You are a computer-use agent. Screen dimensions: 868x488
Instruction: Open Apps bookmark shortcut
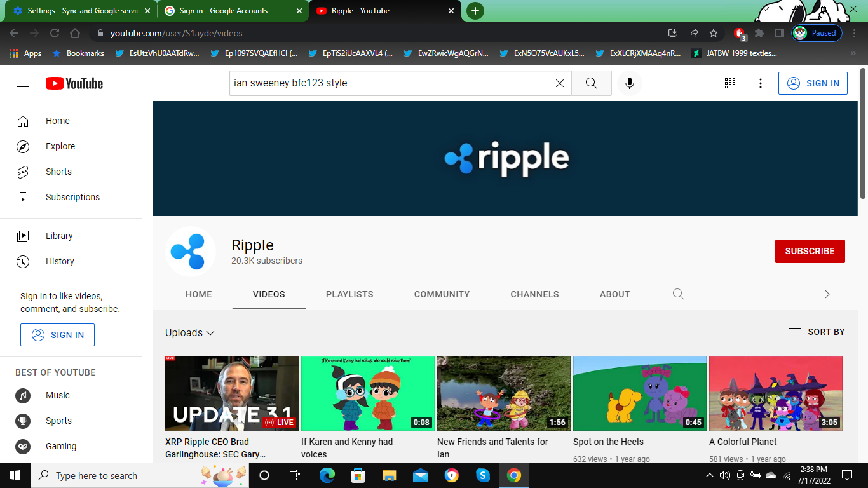pos(25,53)
